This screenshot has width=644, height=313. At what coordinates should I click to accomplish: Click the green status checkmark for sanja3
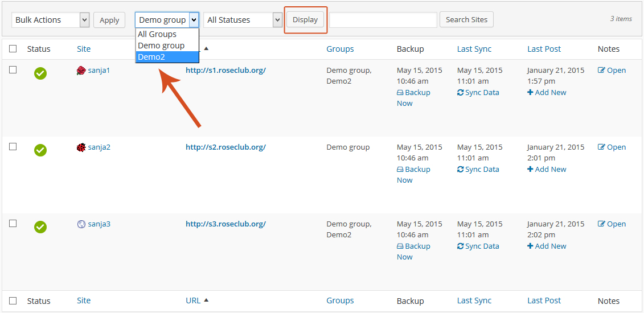click(40, 227)
